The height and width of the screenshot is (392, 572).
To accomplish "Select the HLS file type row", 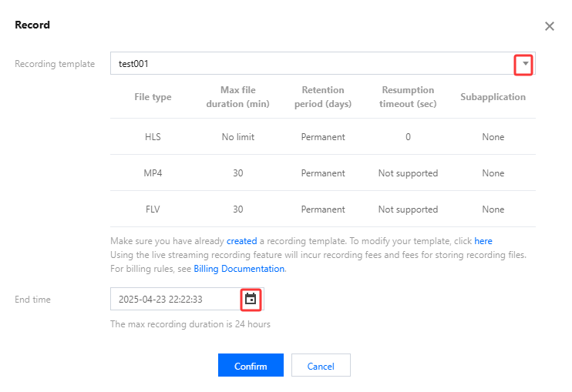I will [153, 137].
